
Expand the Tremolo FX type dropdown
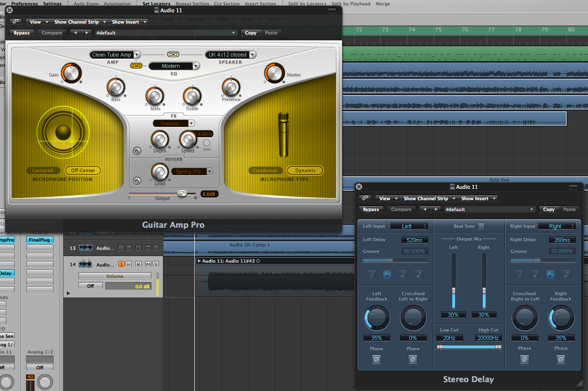pyautogui.click(x=174, y=123)
